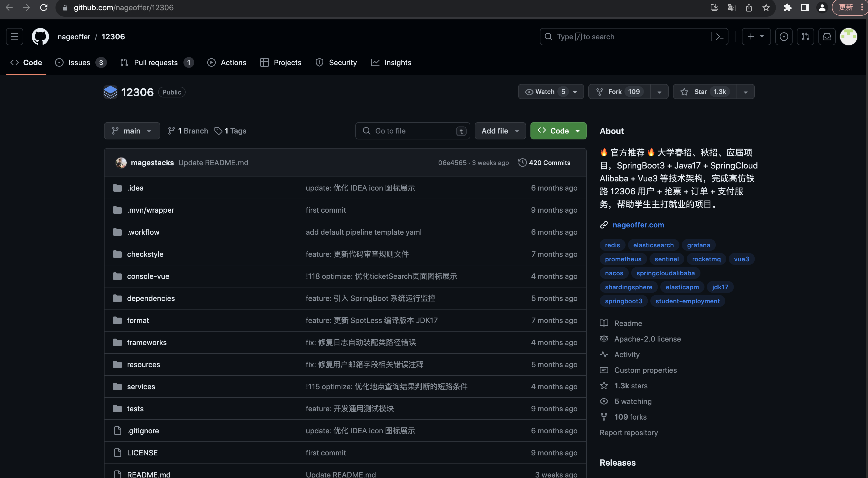Focus the Go to file input
Screen dimensions: 868x478
(412, 131)
